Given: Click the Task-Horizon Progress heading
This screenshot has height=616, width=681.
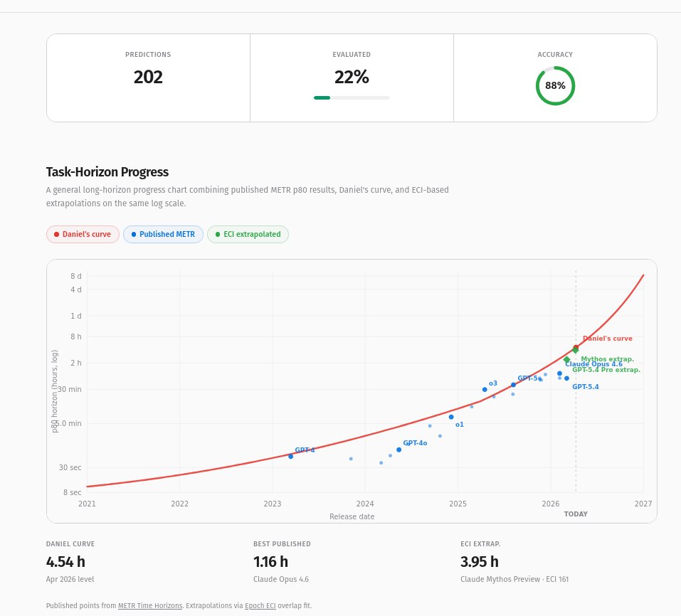Looking at the screenshot, I should [x=107, y=172].
